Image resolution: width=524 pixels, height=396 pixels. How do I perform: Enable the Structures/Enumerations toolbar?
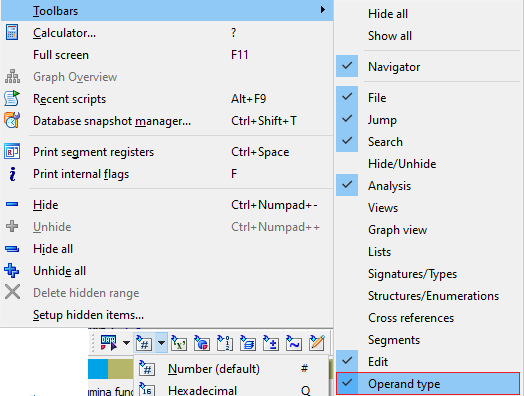pos(428,296)
